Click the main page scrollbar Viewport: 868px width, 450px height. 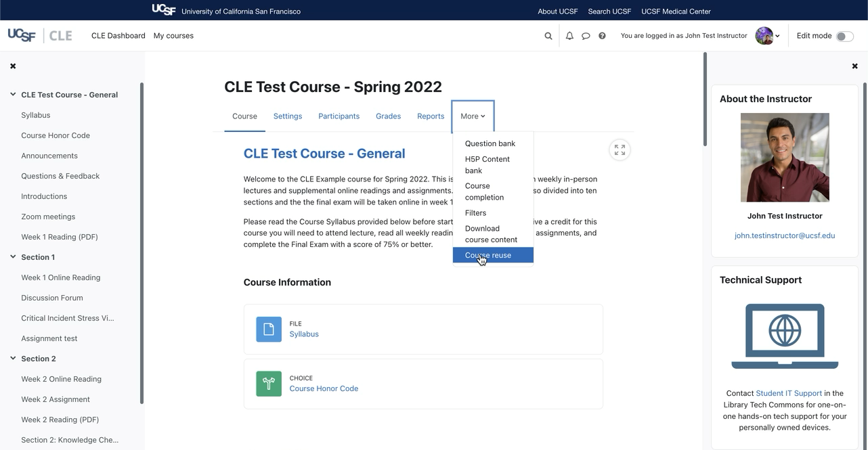pyautogui.click(x=705, y=99)
